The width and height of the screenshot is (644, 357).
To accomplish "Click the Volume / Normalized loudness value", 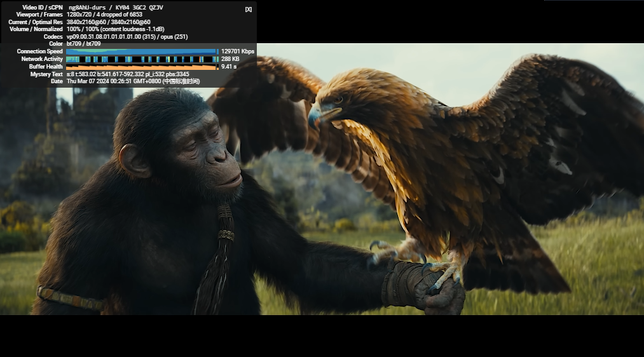I will (115, 29).
